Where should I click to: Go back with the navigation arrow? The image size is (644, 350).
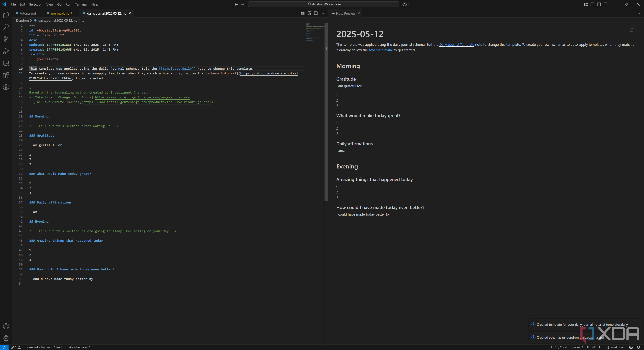click(x=236, y=4)
